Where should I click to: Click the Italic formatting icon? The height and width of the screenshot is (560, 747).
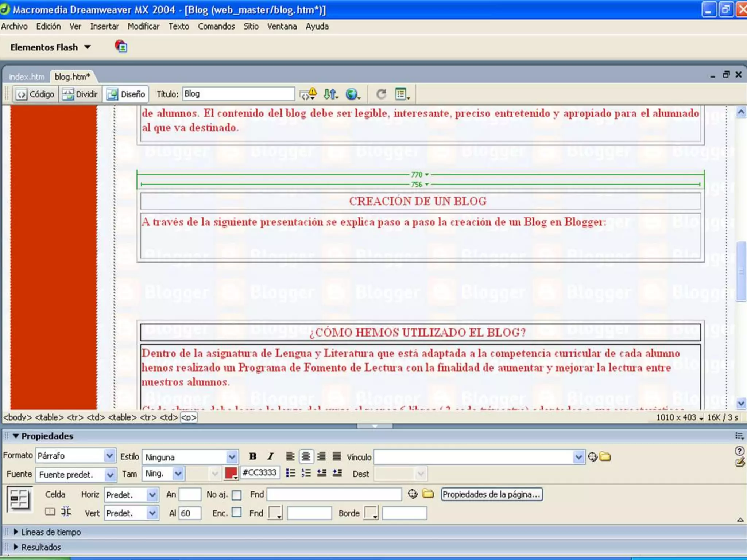(x=270, y=456)
